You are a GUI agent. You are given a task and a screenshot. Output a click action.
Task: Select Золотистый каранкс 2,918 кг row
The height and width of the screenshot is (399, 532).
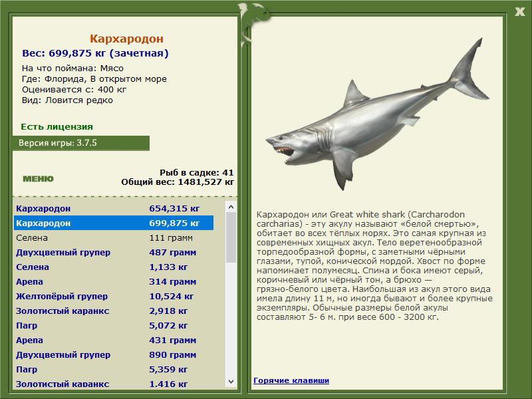point(114,311)
